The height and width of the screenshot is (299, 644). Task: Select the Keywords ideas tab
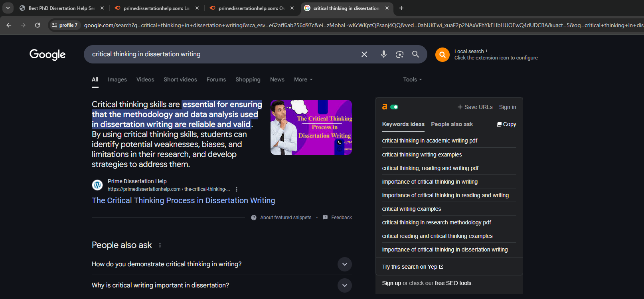(x=403, y=124)
